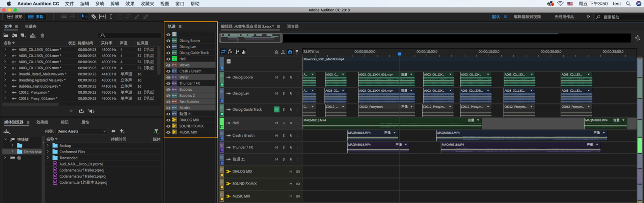Click the blue playhead marker on timeline ruler
Viewport: 644px width, 203px height.
coord(399,54)
